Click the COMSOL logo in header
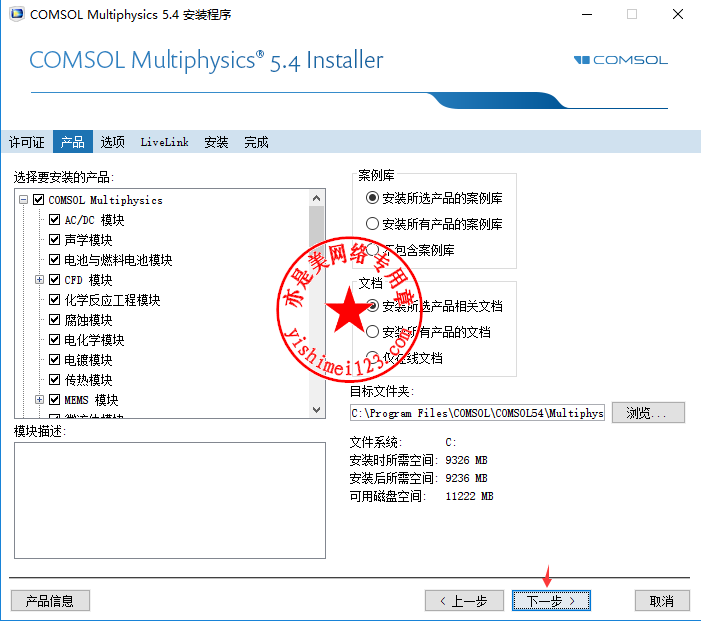This screenshot has width=701, height=621. tap(621, 60)
